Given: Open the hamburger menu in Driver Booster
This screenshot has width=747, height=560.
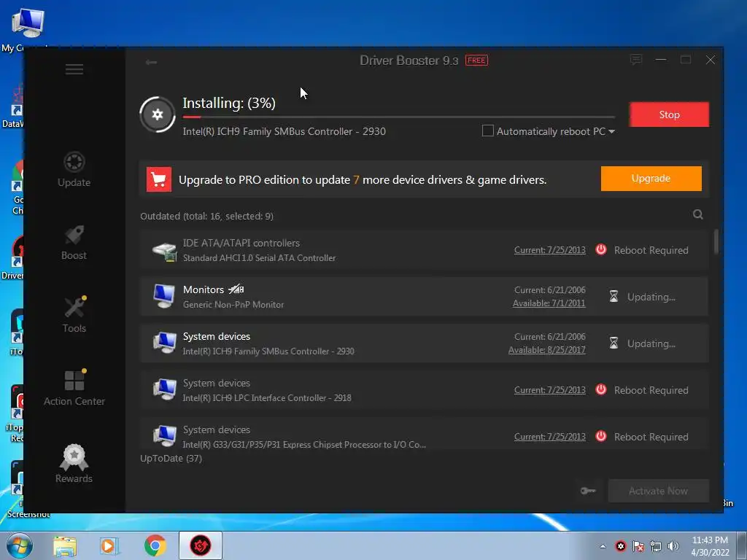Looking at the screenshot, I should point(74,69).
